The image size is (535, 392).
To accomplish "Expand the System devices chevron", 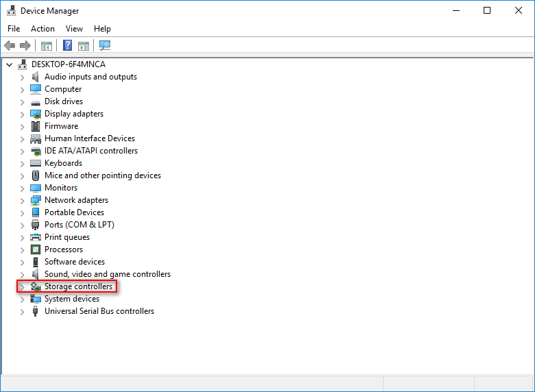I will click(22, 299).
